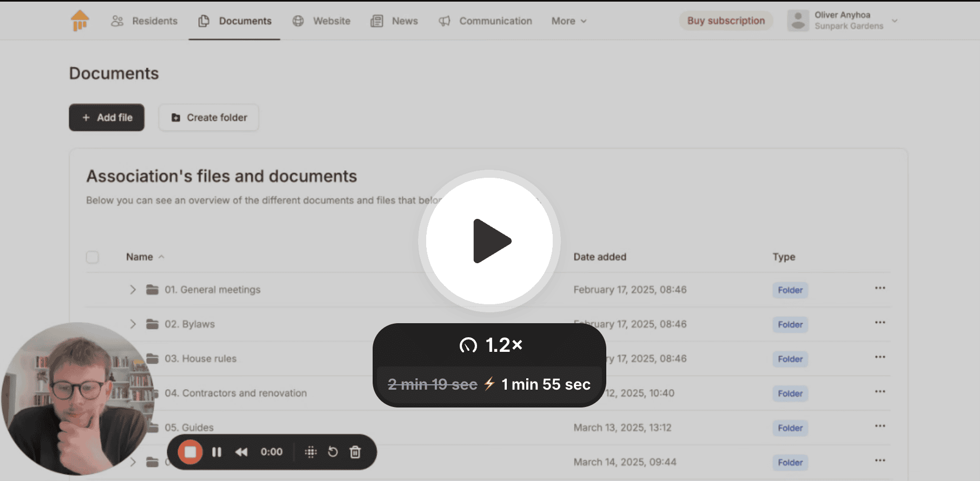This screenshot has height=481, width=980.
Task: Delete recording using the trash icon
Action: 355,452
